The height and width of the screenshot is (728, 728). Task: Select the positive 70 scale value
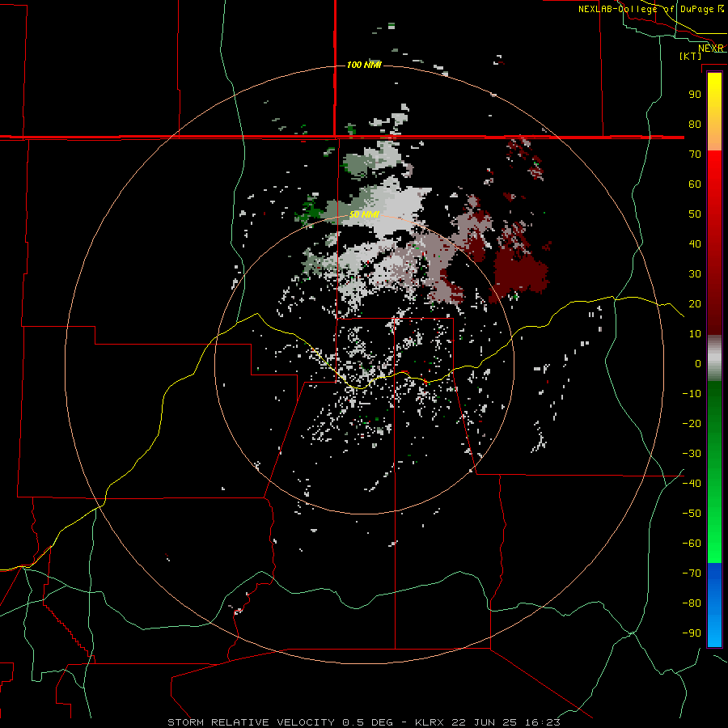695,154
